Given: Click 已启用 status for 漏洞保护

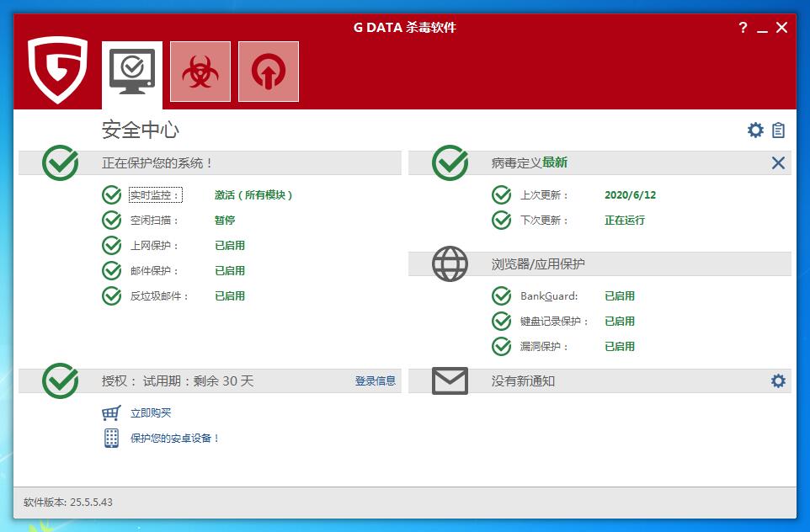Looking at the screenshot, I should (620, 347).
